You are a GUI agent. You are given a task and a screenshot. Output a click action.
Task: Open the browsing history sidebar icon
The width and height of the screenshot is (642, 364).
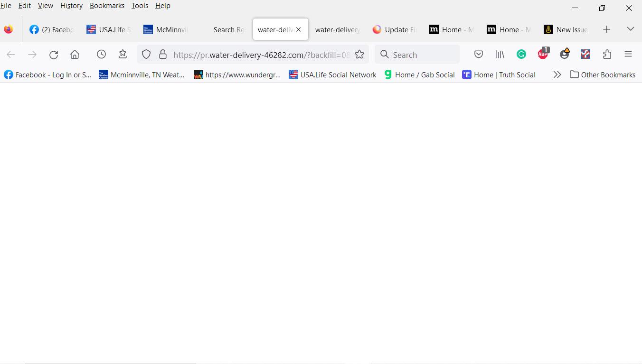click(x=101, y=54)
